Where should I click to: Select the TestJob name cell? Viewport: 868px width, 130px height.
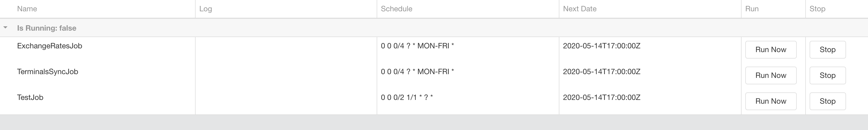(30, 97)
